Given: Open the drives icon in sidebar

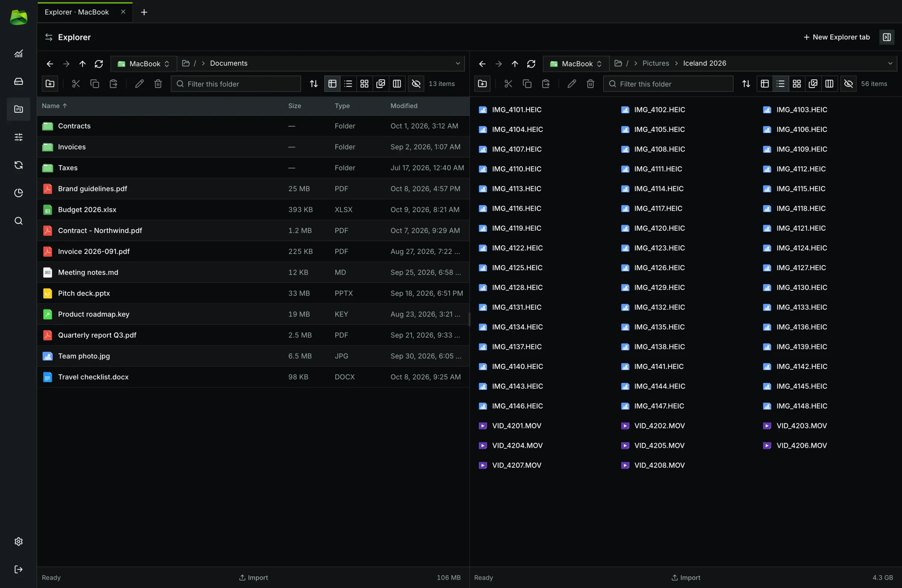Looking at the screenshot, I should (18, 82).
